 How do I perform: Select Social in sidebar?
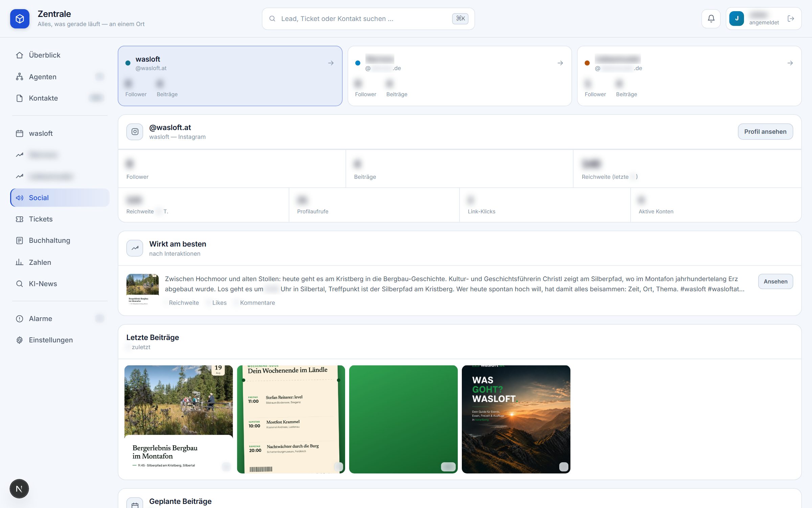click(60, 198)
